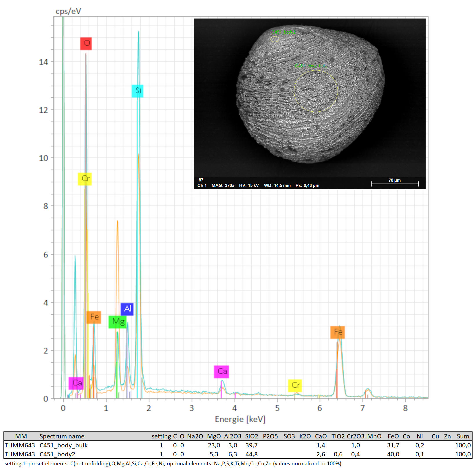The image size is (476, 474).
Task: Click the Fe label near 6.4 keV
Action: click(x=337, y=332)
